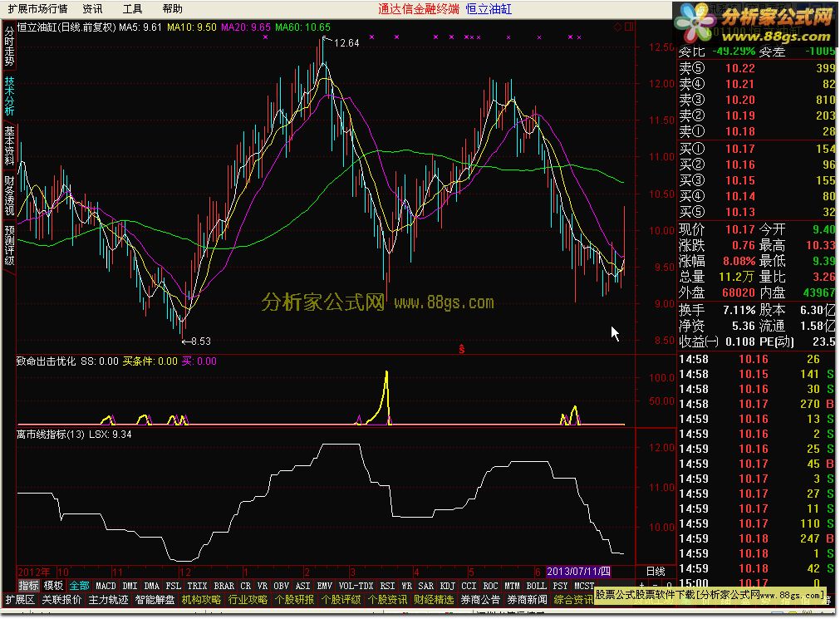Open the 个股资讯 bottom tab
This screenshot has width=840, height=619.
click(x=388, y=600)
